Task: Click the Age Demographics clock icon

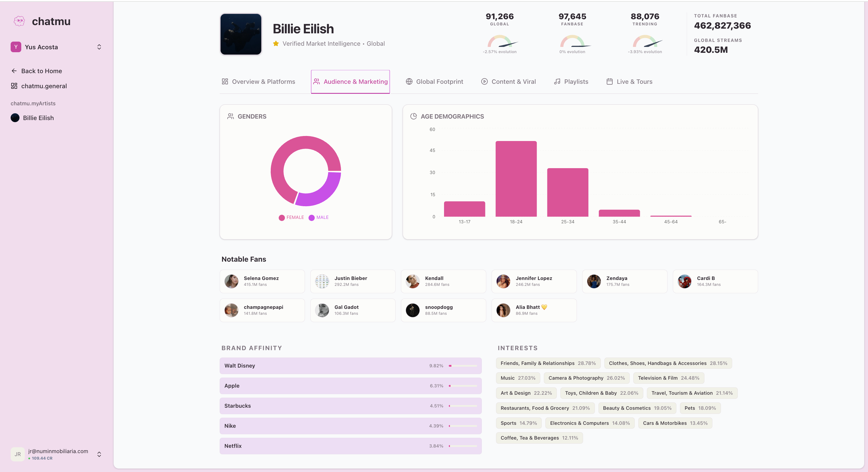Action: point(414,116)
